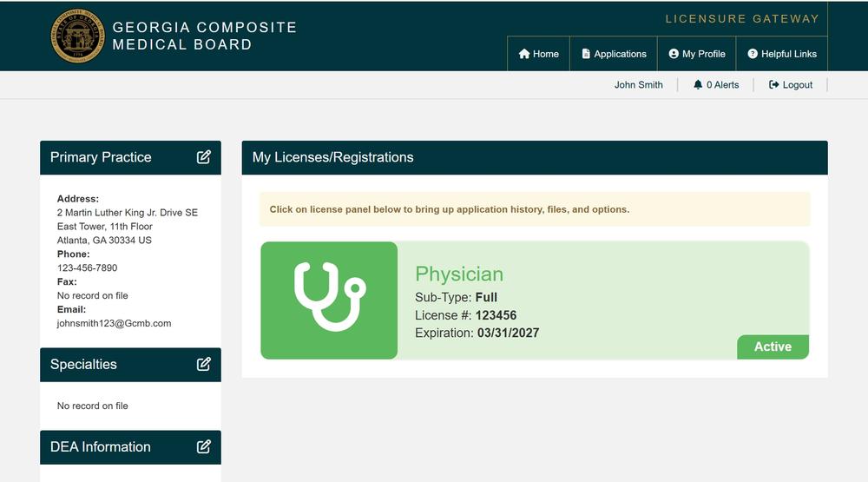Open the Applications menu
The height and width of the screenshot is (482, 868).
coord(614,54)
